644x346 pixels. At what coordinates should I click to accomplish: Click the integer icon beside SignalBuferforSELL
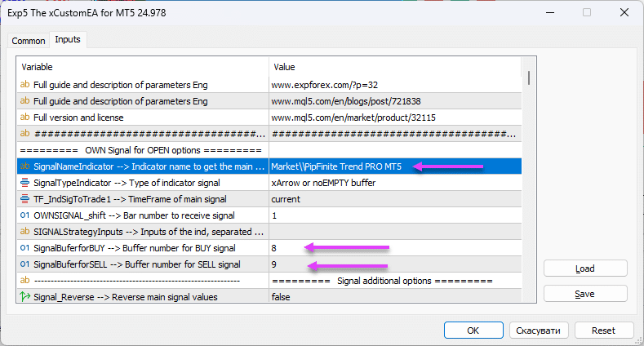pos(24,264)
